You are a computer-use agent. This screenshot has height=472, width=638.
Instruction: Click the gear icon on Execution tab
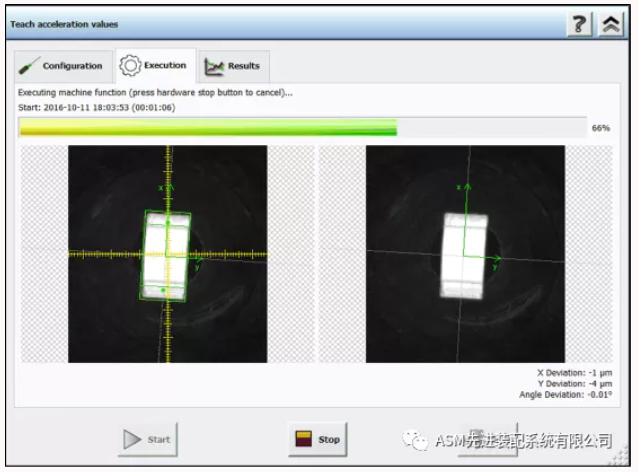point(130,66)
